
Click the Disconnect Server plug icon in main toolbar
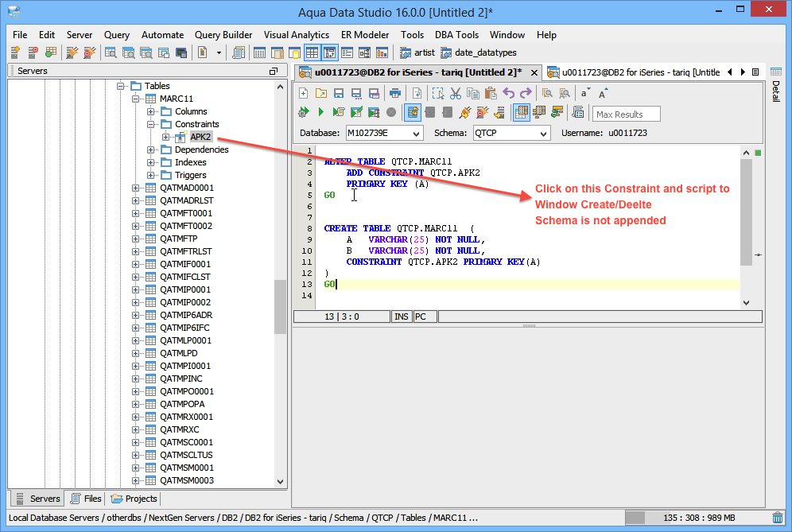(89, 52)
